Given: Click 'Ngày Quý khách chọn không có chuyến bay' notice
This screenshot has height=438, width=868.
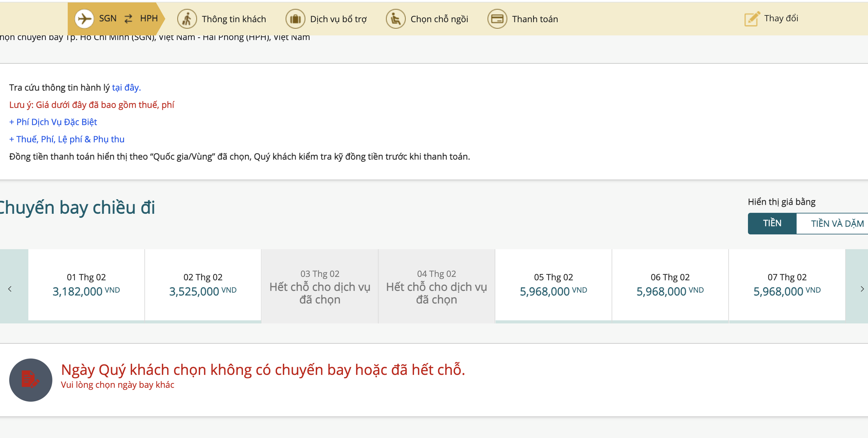Looking at the screenshot, I should pyautogui.click(x=263, y=369).
